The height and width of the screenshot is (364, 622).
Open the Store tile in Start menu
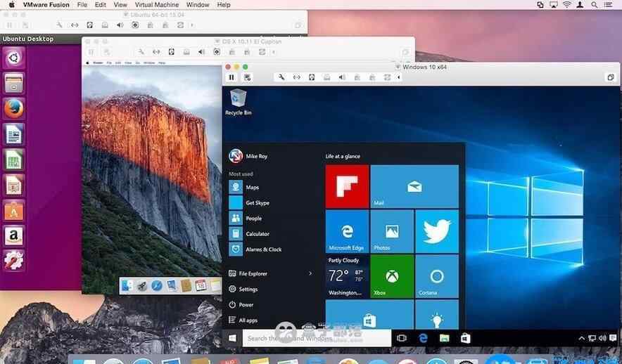click(x=369, y=315)
